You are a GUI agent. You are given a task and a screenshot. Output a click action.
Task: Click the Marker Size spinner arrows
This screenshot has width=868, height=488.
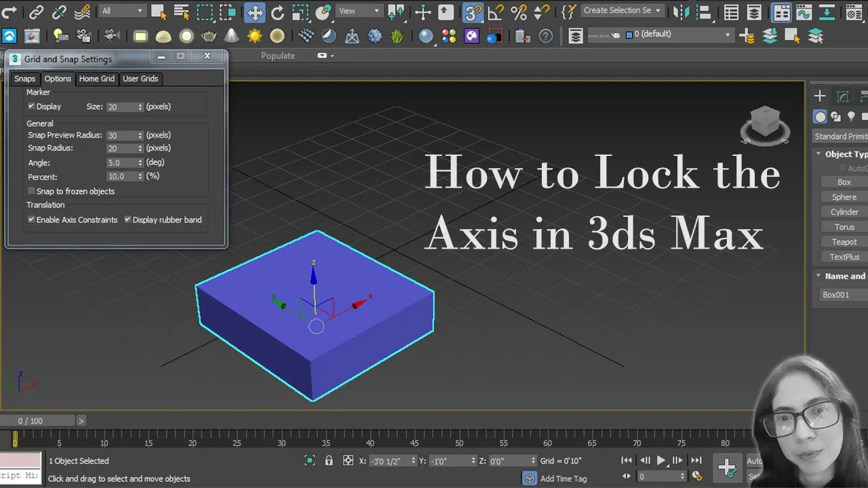pos(140,107)
